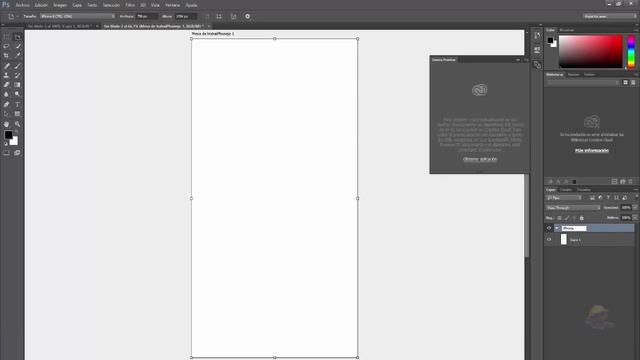The height and width of the screenshot is (360, 640).
Task: Select the Horizontal Type tool
Action: 18,104
